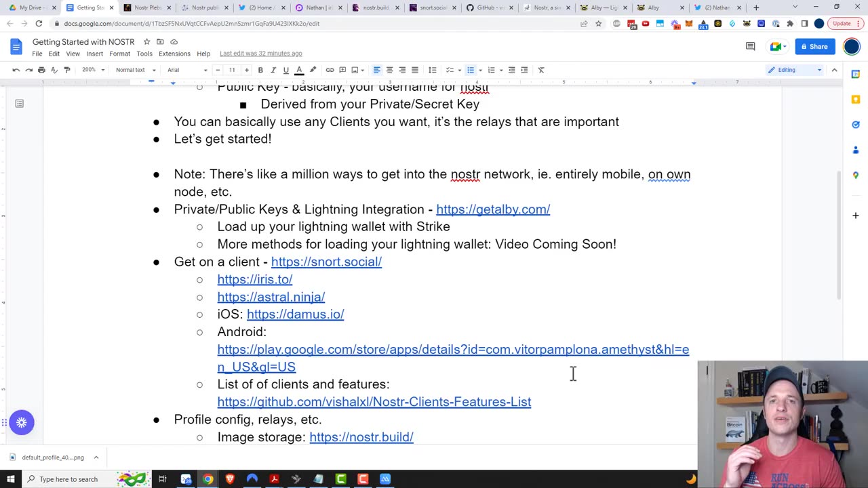
Task: Increase the font size
Action: (246, 70)
